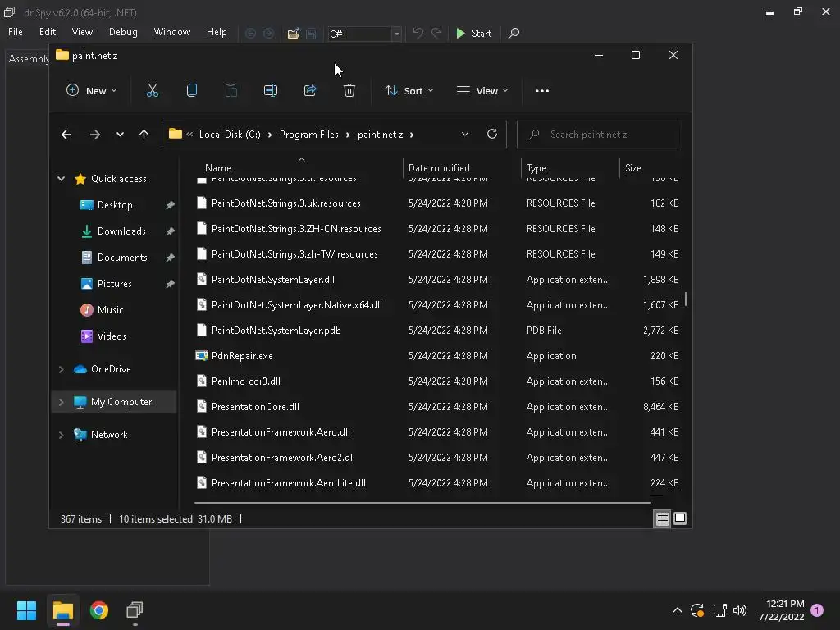The width and height of the screenshot is (840, 630).
Task: Click the dnSpy Save All icon
Action: (311, 34)
